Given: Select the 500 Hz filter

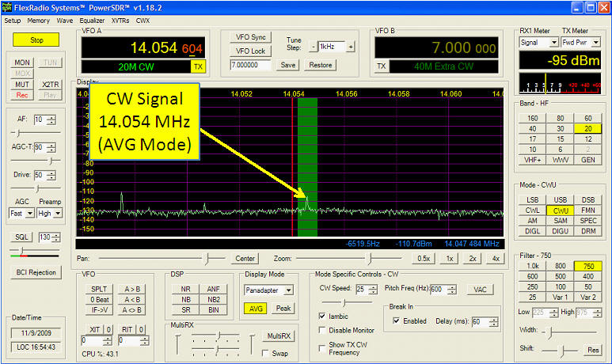Looking at the screenshot, I should click(x=560, y=276).
